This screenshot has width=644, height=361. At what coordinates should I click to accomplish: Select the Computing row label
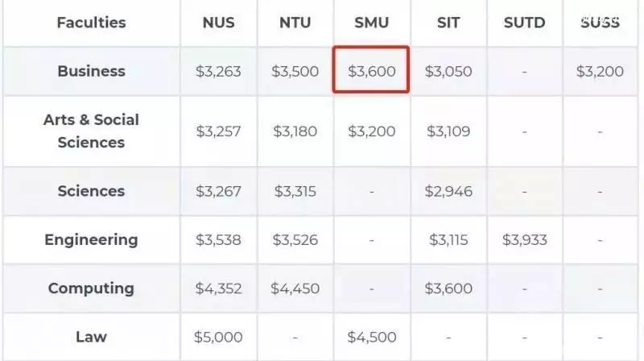[x=91, y=288]
